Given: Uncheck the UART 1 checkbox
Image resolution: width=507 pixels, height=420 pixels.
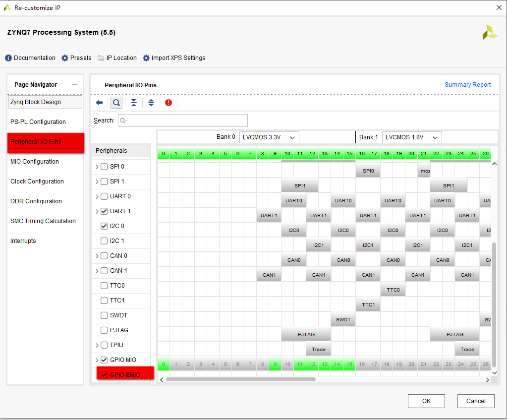Looking at the screenshot, I should click(104, 211).
